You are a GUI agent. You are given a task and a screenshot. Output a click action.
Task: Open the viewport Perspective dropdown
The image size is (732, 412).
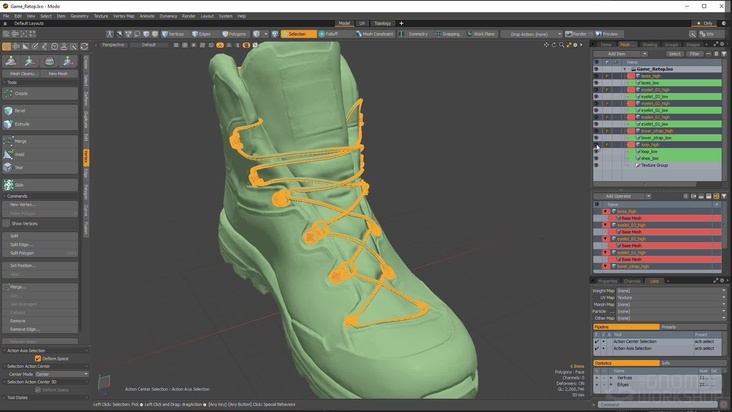(112, 45)
